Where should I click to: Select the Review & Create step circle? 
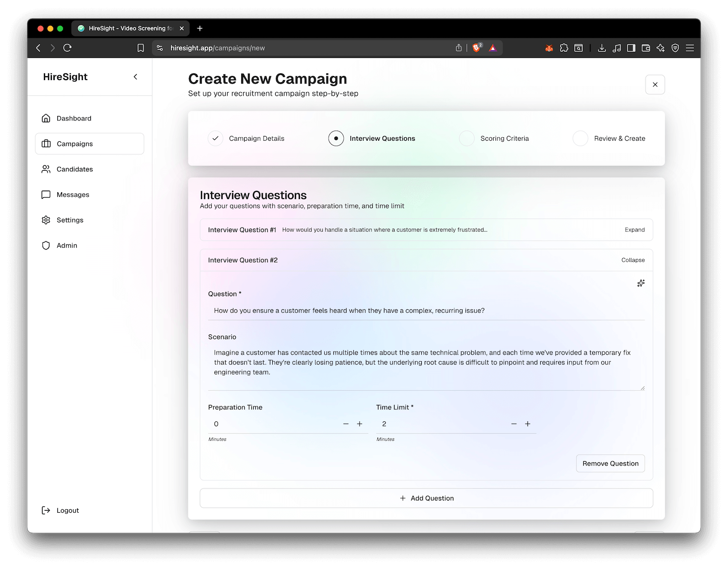point(580,138)
